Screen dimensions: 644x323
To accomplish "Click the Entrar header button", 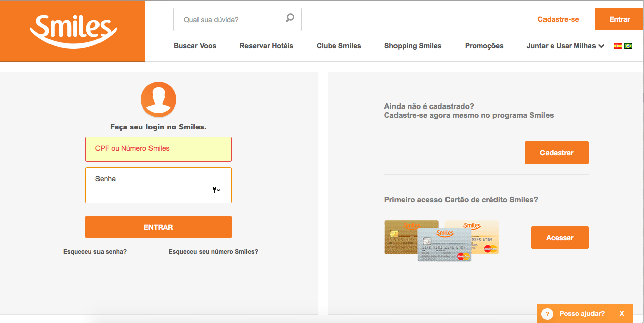I will point(619,19).
